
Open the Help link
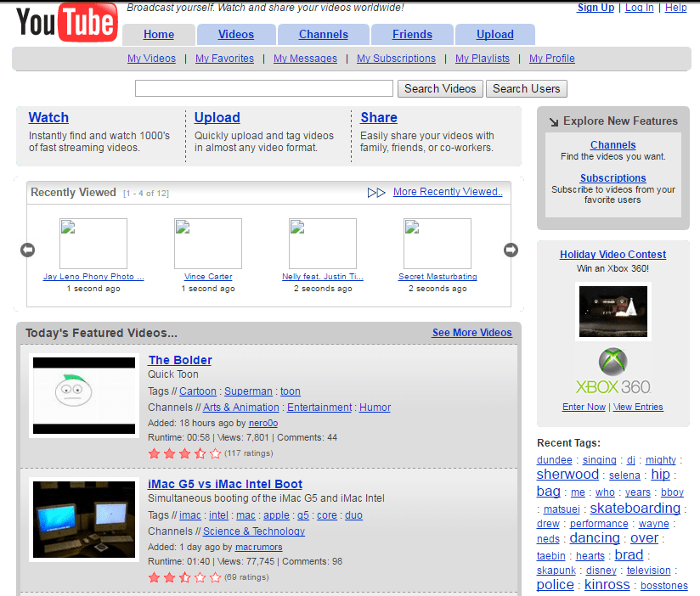[x=676, y=8]
